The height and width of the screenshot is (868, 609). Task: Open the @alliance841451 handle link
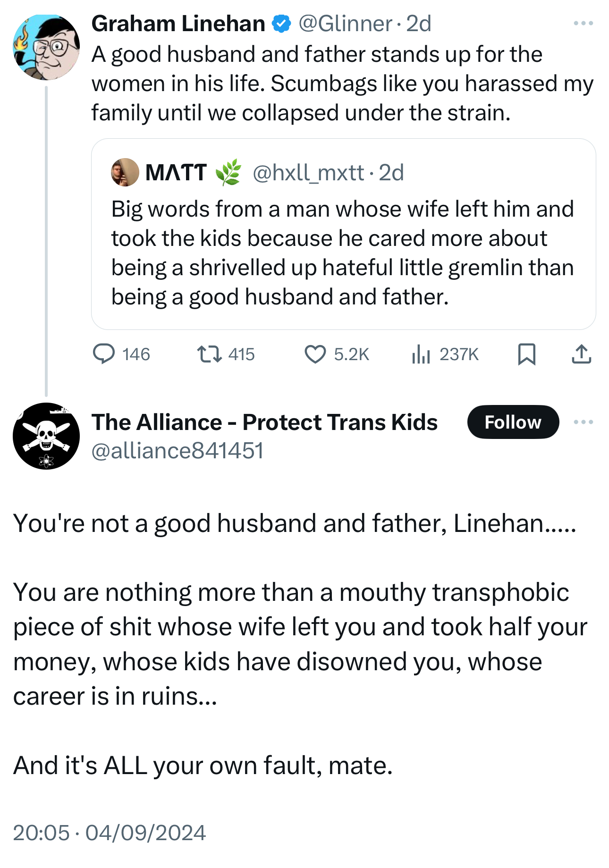coord(177,451)
